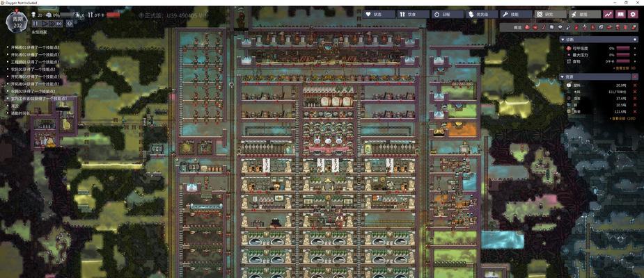The image size is (644, 278).
Task: Toggle the red alert diamond button
Action: [70, 24]
